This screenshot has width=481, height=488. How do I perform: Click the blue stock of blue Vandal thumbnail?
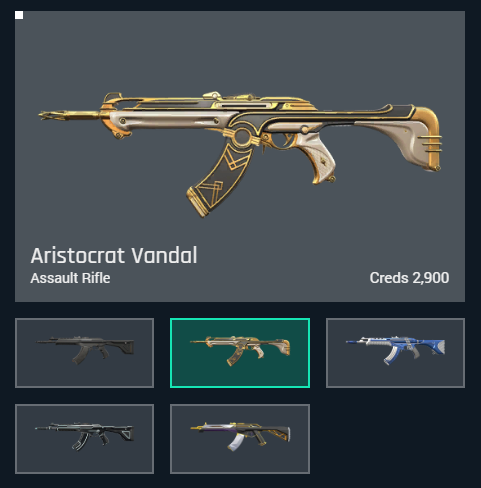pos(433,347)
